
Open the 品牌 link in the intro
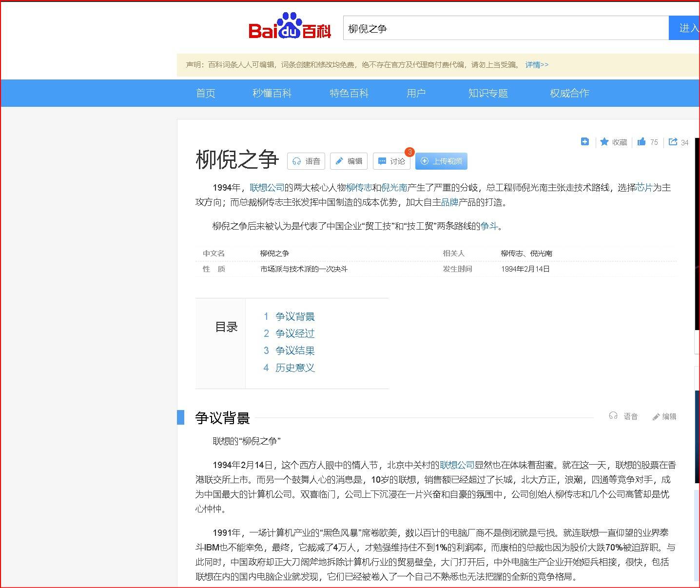[x=449, y=202]
